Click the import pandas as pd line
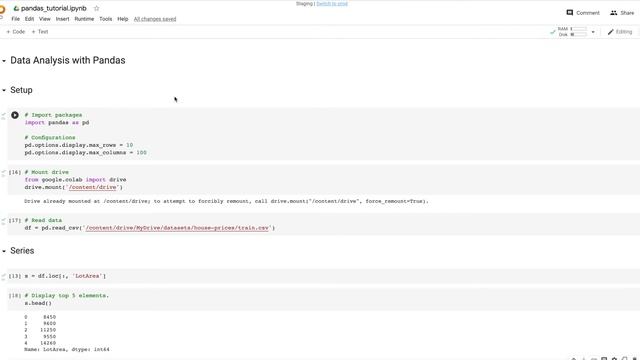The image size is (640, 360). (x=57, y=122)
